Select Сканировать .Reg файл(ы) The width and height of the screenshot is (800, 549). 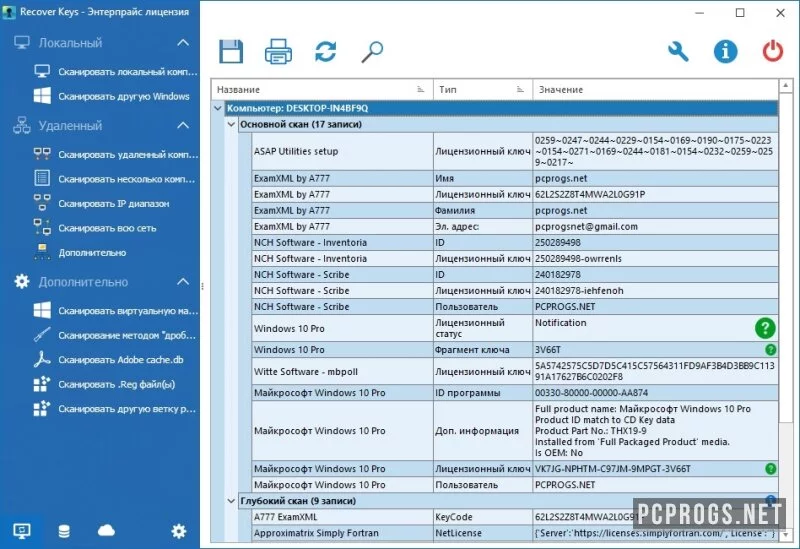pyautogui.click(x=105, y=384)
